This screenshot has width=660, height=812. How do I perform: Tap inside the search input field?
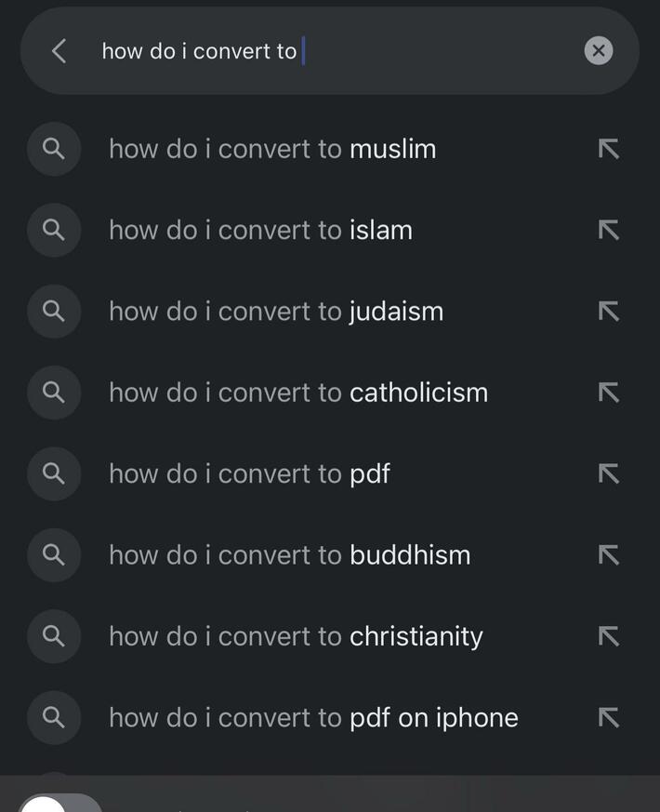click(279, 51)
